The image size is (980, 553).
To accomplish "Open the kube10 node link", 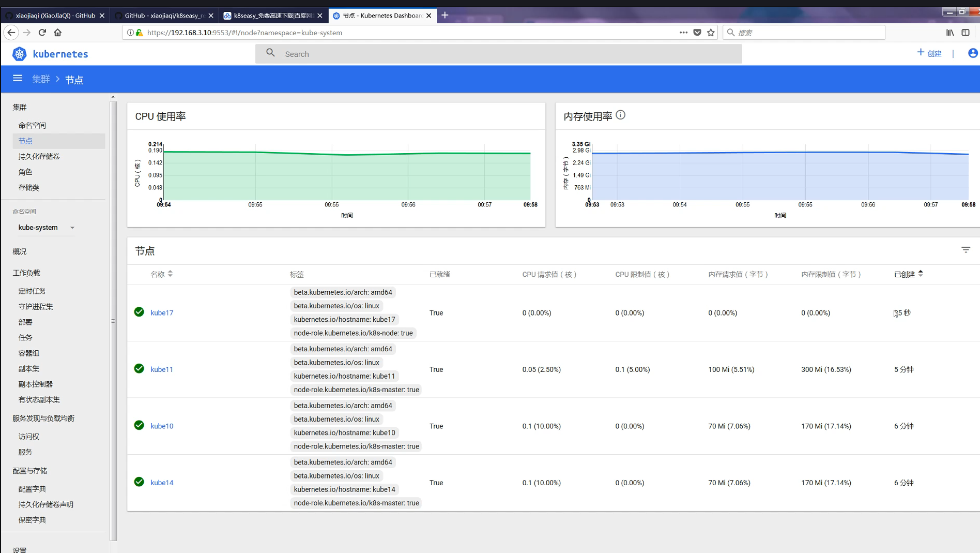I will 162,426.
